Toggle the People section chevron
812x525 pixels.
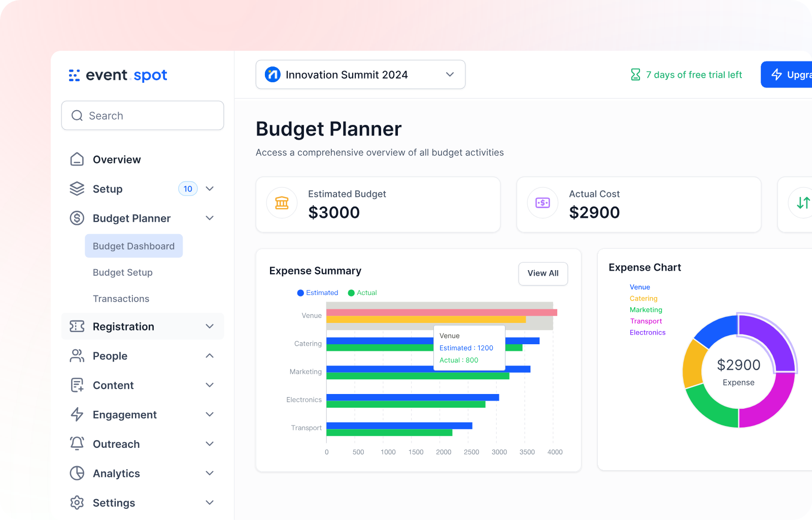210,356
